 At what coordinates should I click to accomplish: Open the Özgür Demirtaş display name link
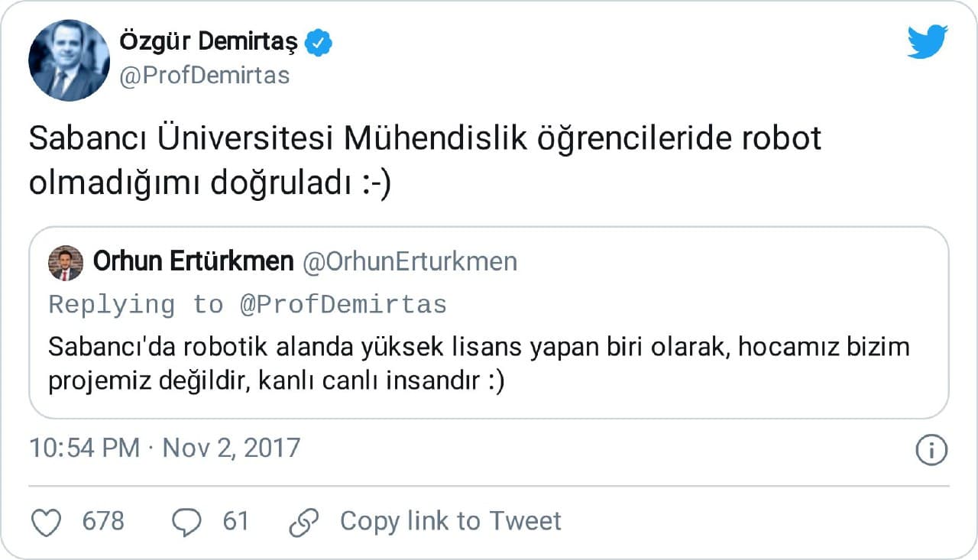pyautogui.click(x=209, y=44)
